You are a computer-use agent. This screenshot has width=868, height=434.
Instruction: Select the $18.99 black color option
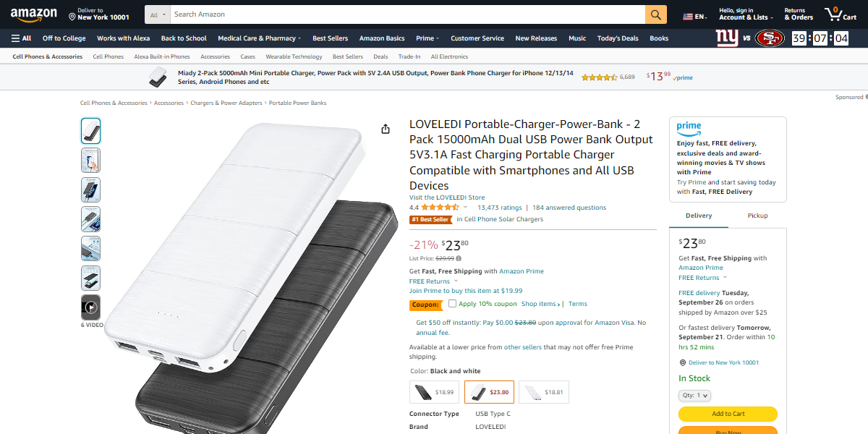click(434, 393)
